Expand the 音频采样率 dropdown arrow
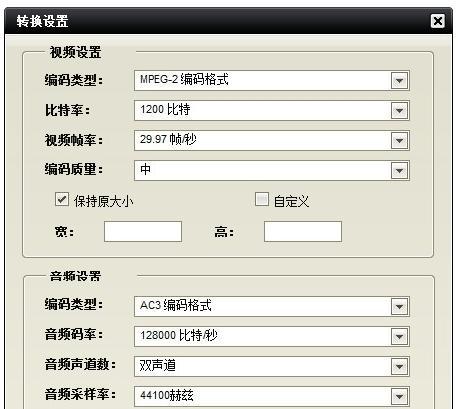 coord(399,397)
